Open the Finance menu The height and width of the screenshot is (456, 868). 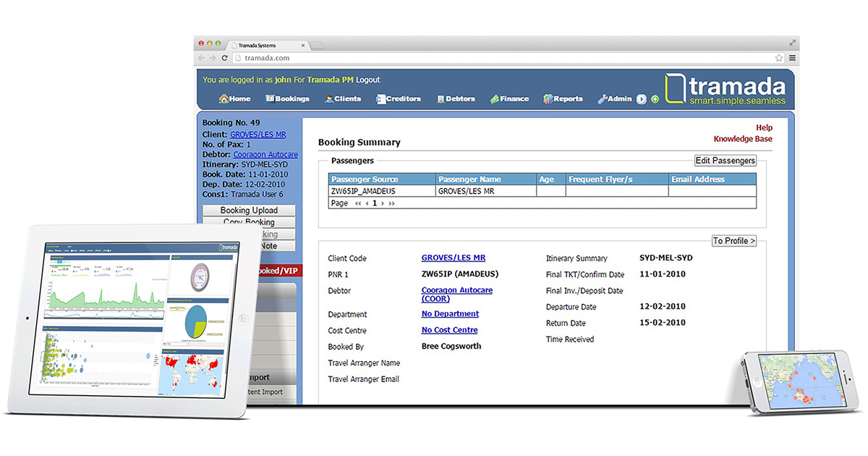coord(509,99)
